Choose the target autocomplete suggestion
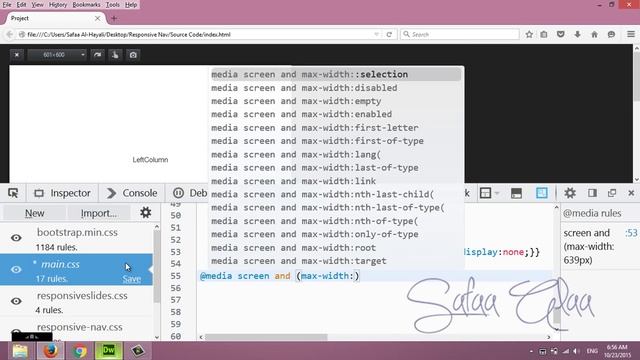Viewport: 640px width, 360px height. [336, 261]
